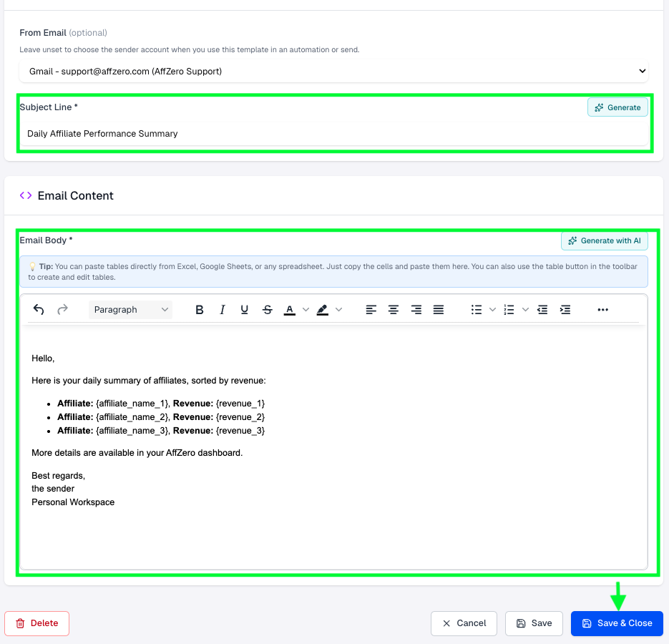
Task: Click the 'Hello,' line in email body
Action: [x=43, y=358]
